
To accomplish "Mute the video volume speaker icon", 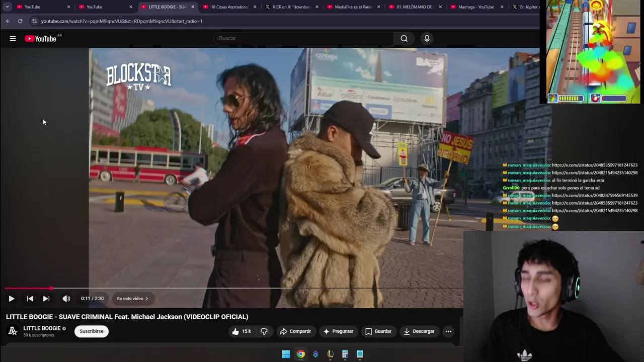I will pos(66,299).
